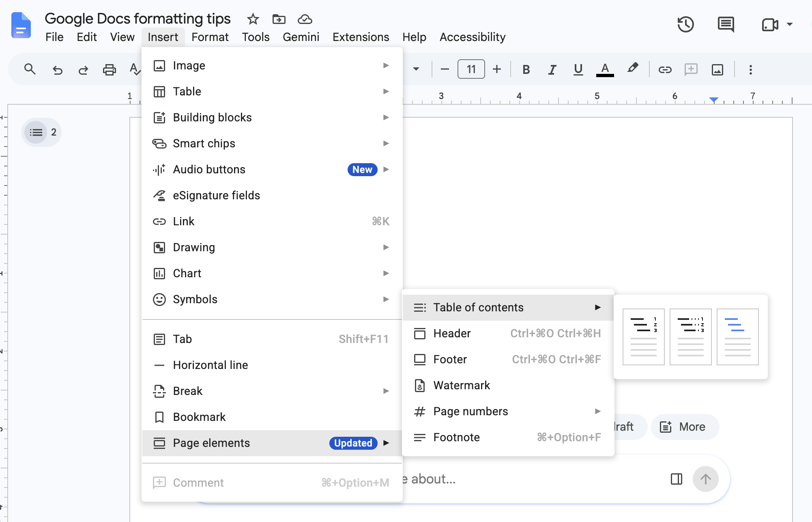Open the highlight color pen
Image resolution: width=812 pixels, height=522 pixels.
(632, 69)
